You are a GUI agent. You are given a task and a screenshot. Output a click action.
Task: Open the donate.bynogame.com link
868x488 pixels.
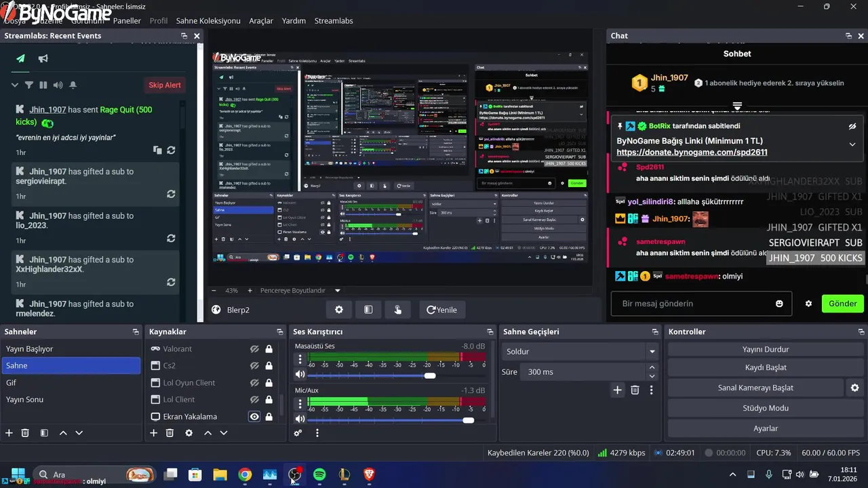[x=692, y=152]
